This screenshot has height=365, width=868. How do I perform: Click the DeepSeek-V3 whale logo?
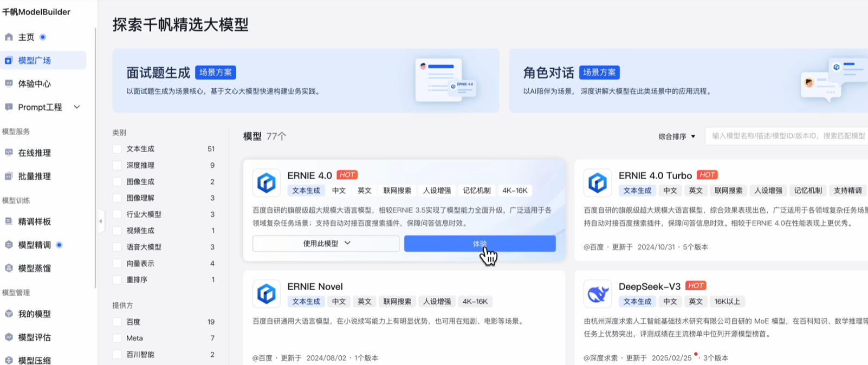tap(598, 294)
